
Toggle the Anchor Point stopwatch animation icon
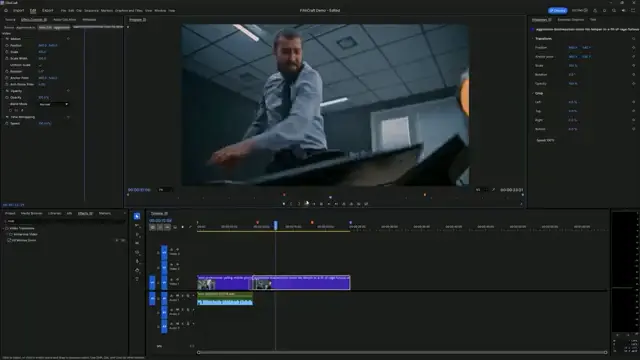7,78
